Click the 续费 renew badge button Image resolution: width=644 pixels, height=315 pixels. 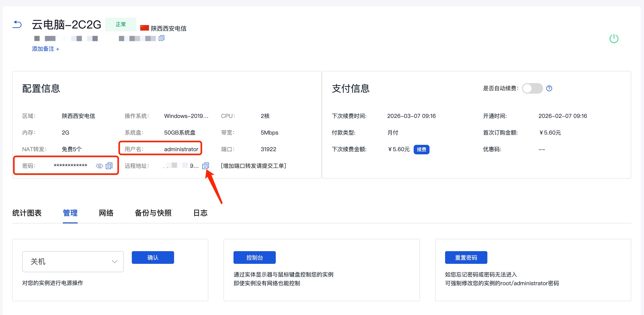[x=421, y=150]
